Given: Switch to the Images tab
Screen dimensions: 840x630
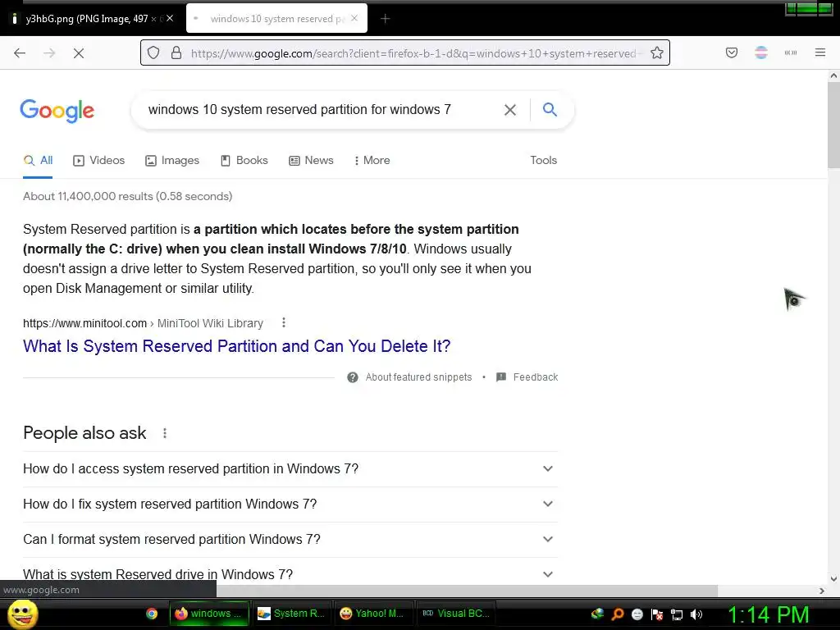Looking at the screenshot, I should point(172,160).
